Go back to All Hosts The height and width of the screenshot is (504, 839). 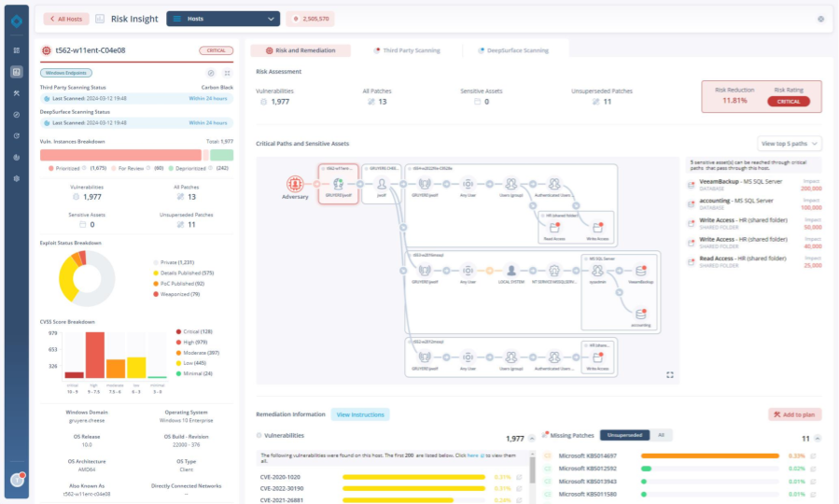[66, 19]
